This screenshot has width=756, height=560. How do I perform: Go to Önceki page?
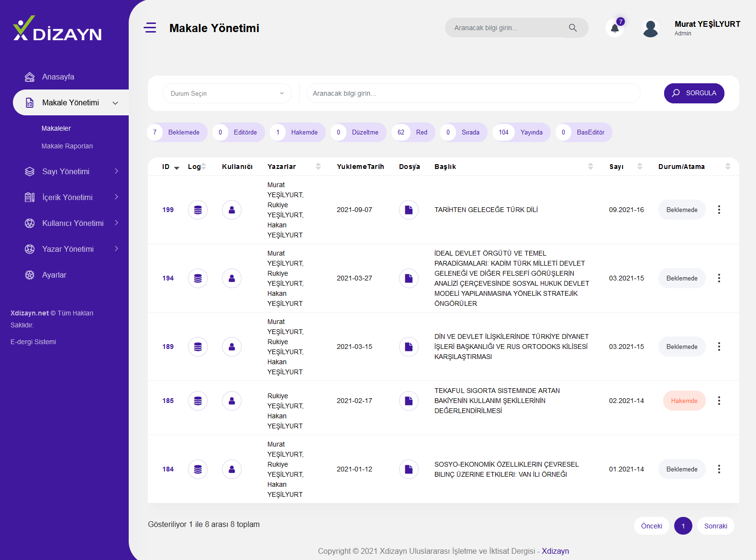coord(652,526)
